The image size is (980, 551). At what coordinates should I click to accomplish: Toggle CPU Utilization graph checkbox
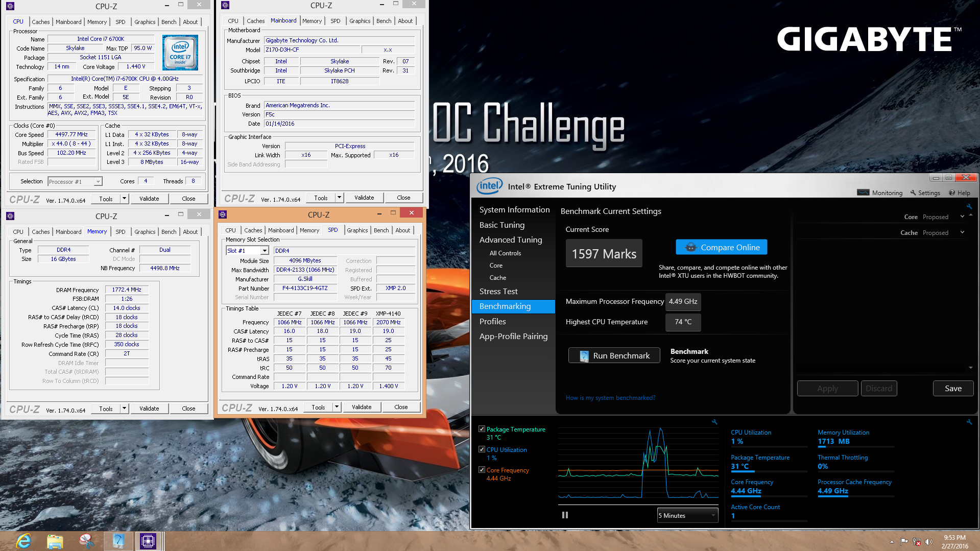(482, 449)
